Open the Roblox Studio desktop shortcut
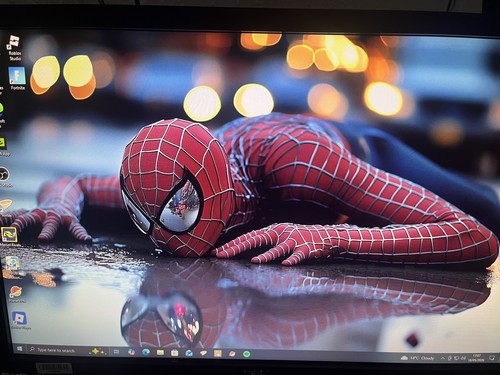The image size is (500, 375). pyautogui.click(x=14, y=47)
